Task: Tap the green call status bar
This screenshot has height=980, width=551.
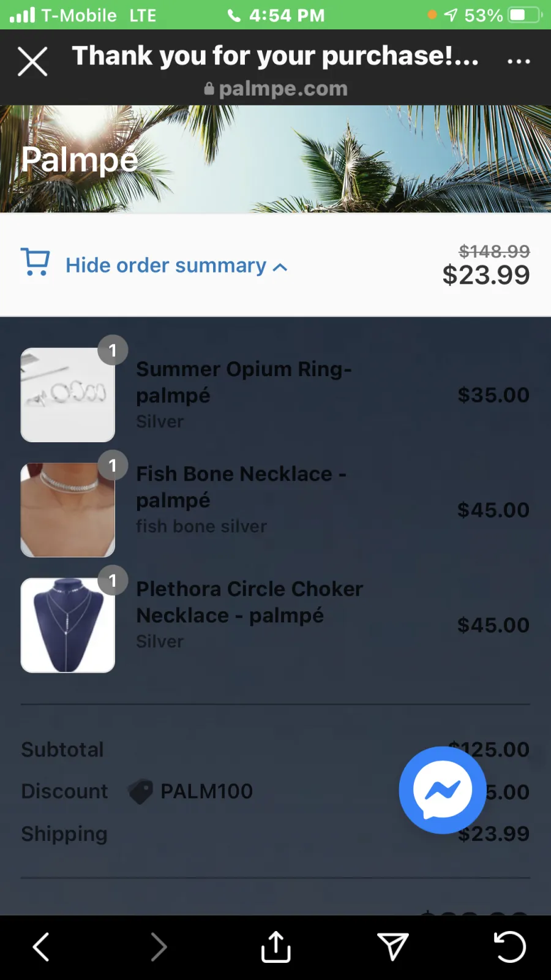Action: click(x=275, y=15)
